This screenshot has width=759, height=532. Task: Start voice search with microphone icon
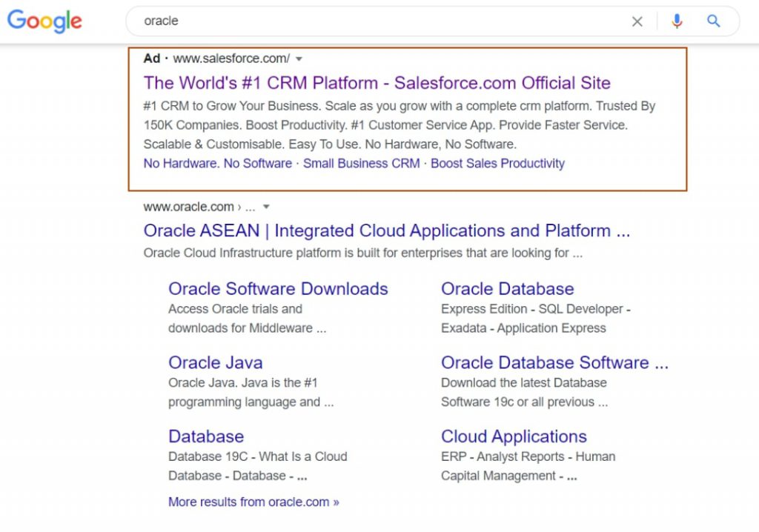click(677, 21)
